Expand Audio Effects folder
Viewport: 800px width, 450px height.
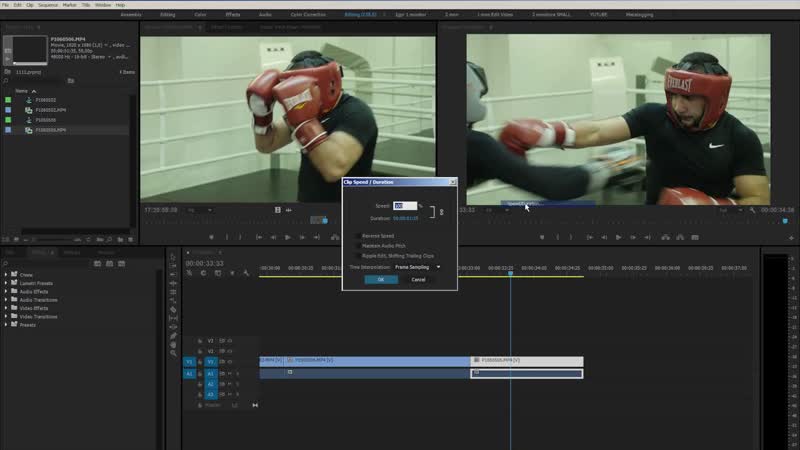pyautogui.click(x=6, y=291)
